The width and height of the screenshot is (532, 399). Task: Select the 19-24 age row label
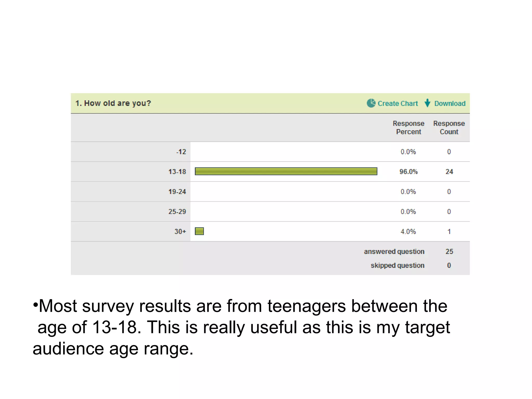177,192
